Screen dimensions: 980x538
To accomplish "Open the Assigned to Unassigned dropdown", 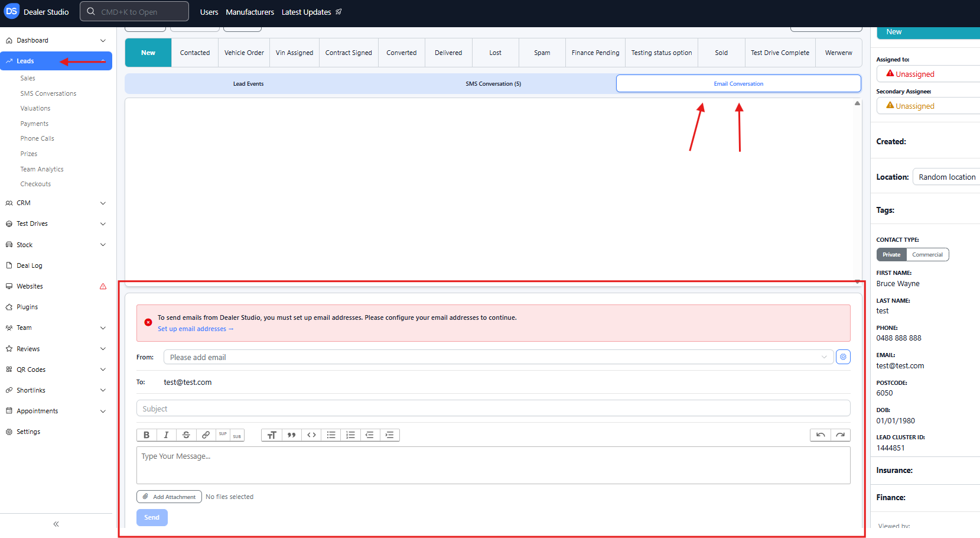I will tap(928, 74).
